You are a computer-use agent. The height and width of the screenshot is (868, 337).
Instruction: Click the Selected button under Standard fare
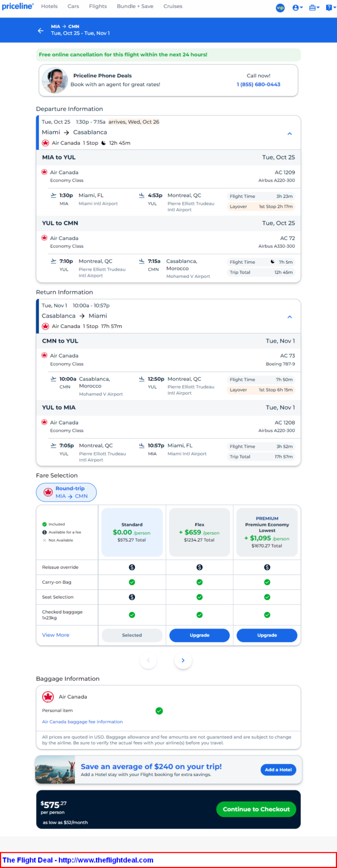click(x=132, y=635)
